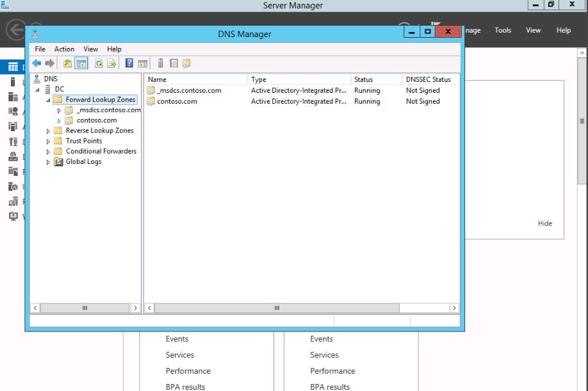
Task: Toggle the Show/Hide Console Tree toolbar icon
Action: pyautogui.click(x=81, y=63)
